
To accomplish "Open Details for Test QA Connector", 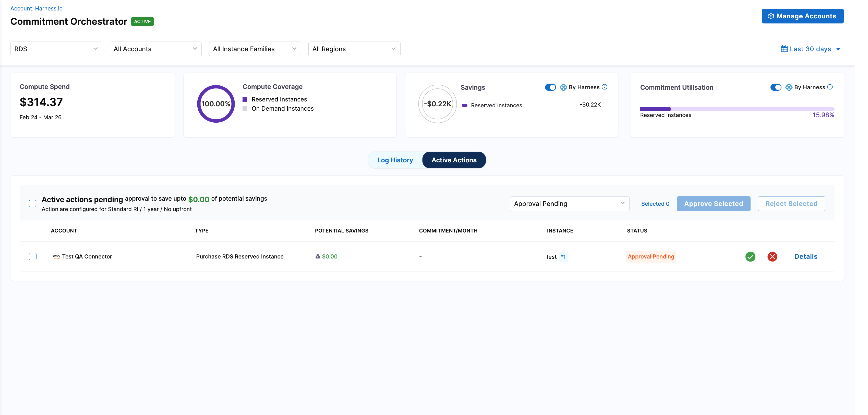I will [x=806, y=256].
